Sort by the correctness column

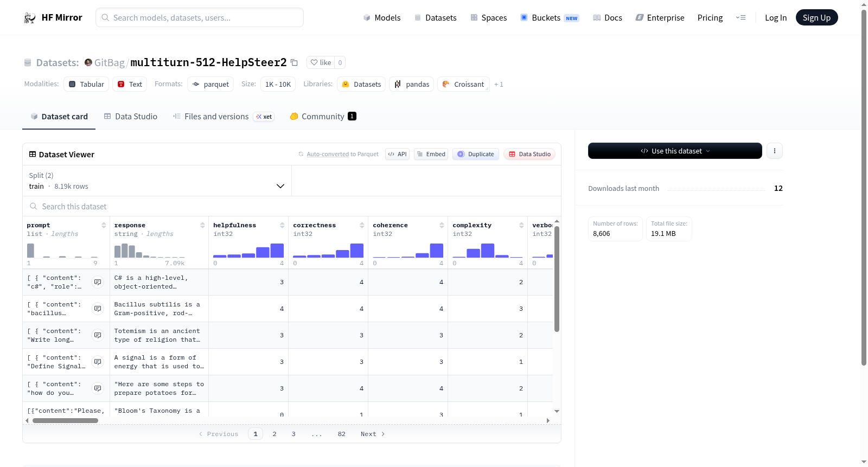pos(362,225)
